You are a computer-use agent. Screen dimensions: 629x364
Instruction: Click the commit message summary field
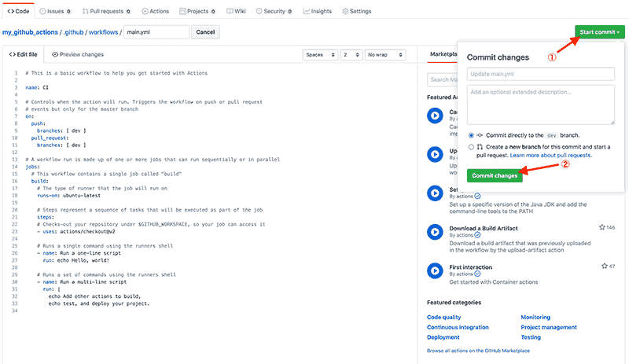[x=540, y=73]
